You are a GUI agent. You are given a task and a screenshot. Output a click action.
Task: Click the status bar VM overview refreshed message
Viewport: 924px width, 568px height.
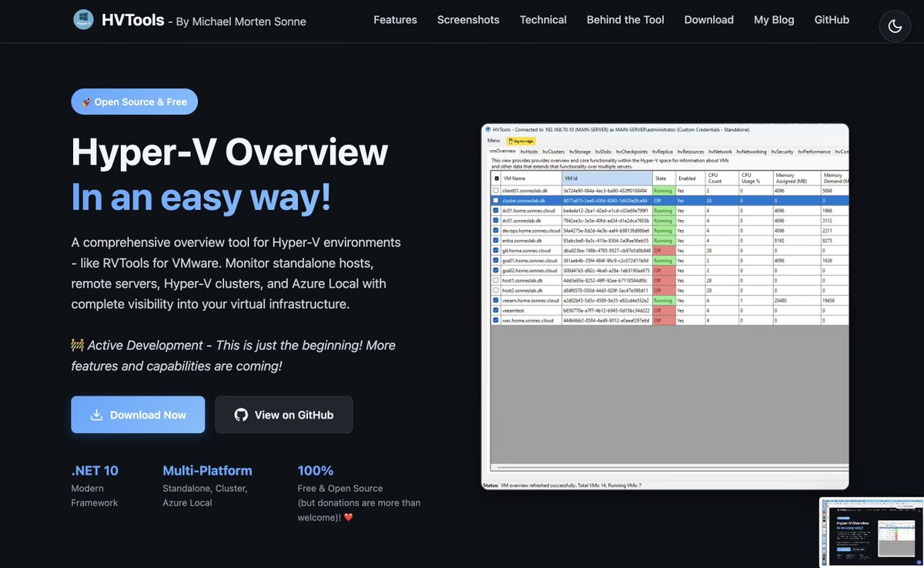click(571, 486)
